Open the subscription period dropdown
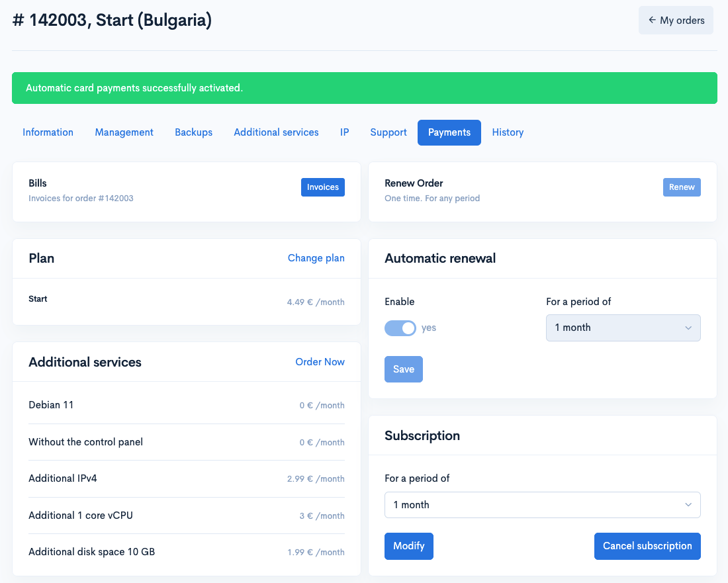This screenshot has width=728, height=583. pyautogui.click(x=542, y=504)
